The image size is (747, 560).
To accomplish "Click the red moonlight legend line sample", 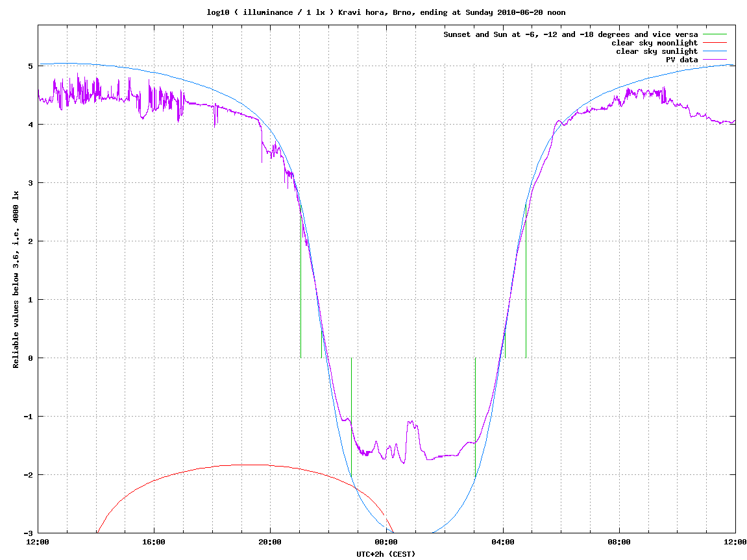I will click(x=715, y=43).
